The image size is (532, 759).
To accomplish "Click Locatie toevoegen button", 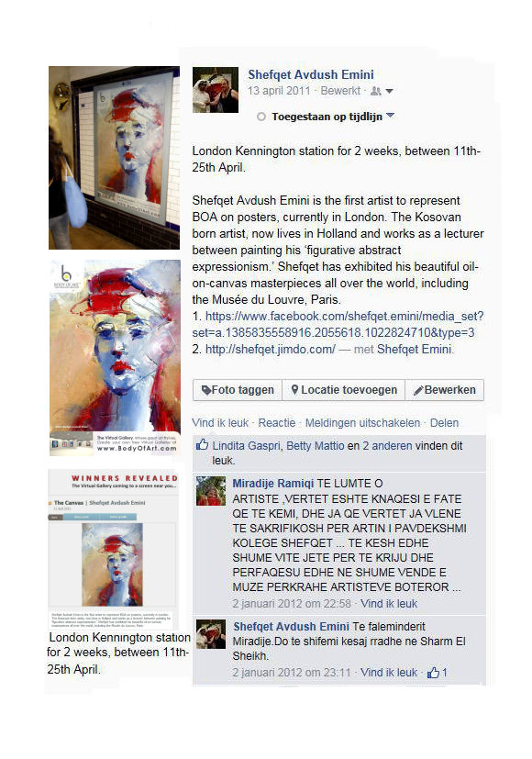I will (x=343, y=390).
